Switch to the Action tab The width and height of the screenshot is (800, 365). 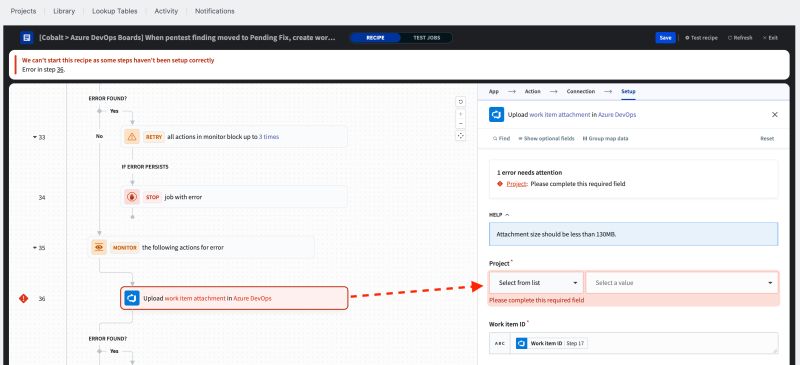click(532, 91)
